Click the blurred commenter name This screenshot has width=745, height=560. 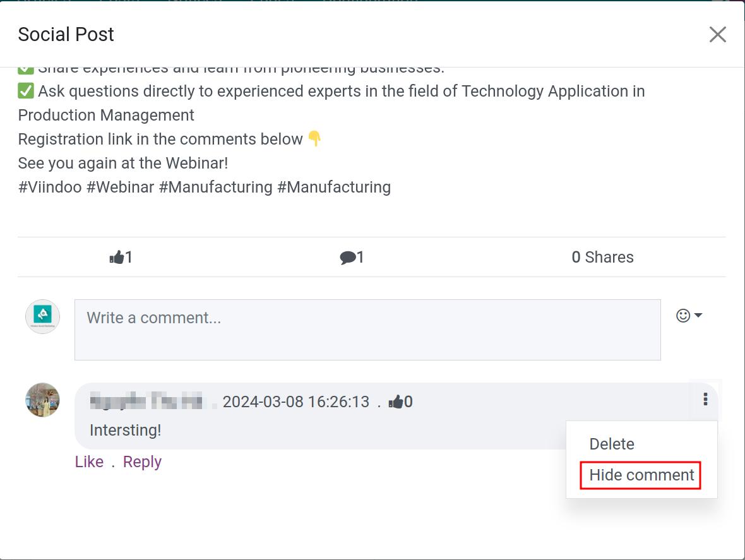148,402
